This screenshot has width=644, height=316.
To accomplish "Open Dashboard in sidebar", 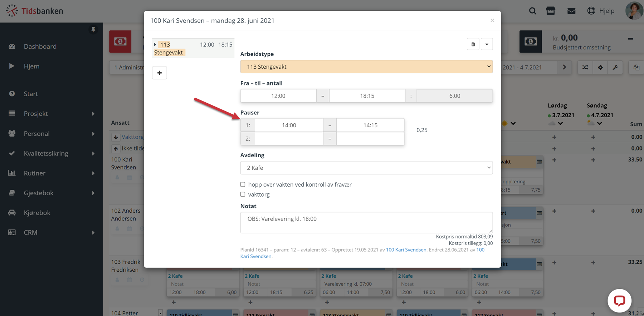I will coord(40,46).
